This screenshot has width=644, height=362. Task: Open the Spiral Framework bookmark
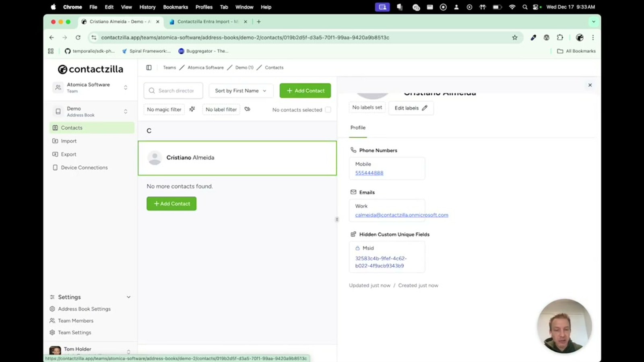pos(146,51)
